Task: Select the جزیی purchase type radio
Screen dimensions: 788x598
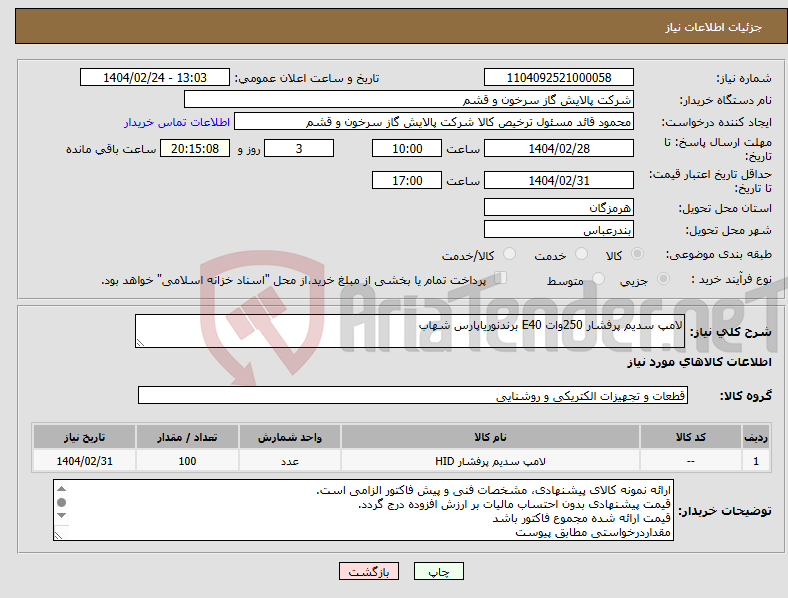Action: point(663,278)
